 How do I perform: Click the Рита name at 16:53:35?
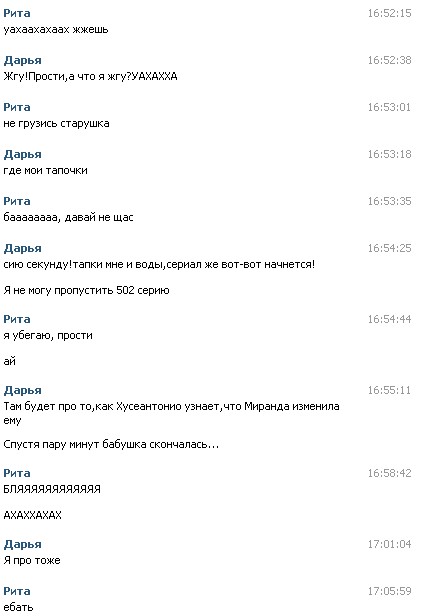click(17, 201)
